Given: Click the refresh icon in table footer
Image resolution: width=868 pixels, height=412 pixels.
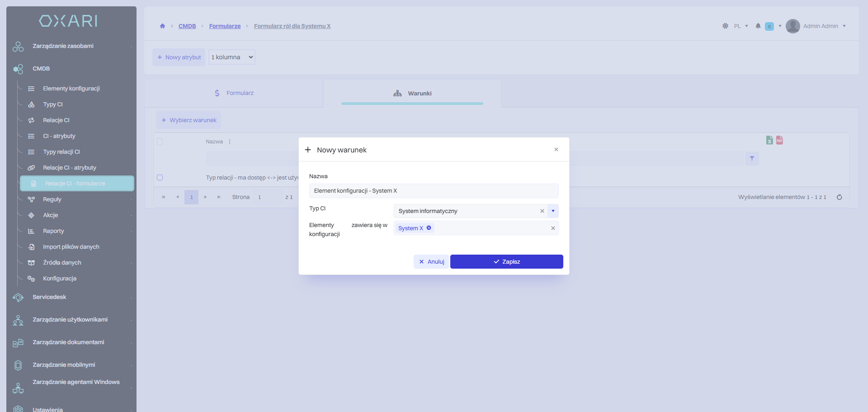Looking at the screenshot, I should point(839,197).
